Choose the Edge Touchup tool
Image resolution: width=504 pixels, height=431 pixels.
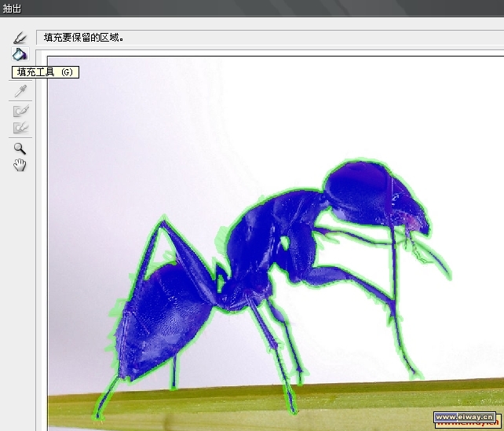pos(21,128)
